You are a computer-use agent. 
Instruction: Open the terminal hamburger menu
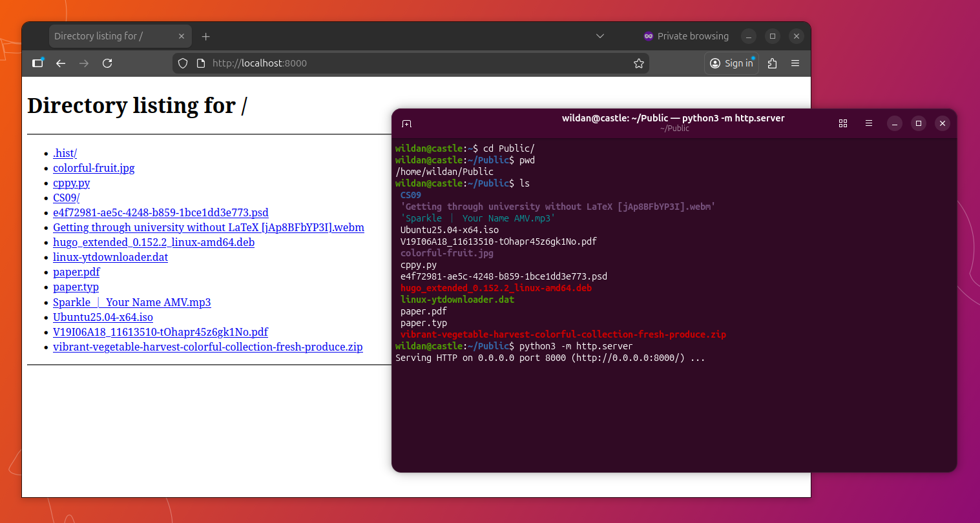(x=869, y=123)
